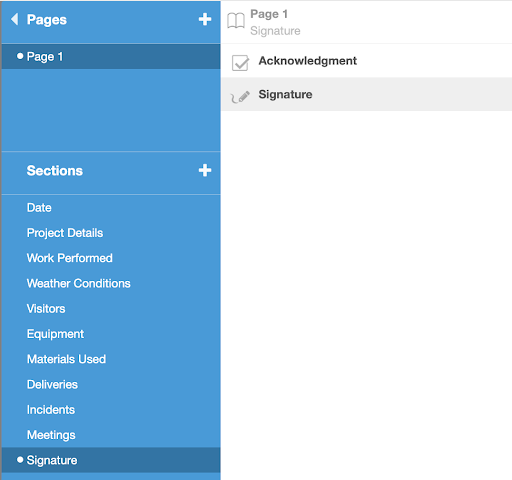
Task: Select the highlighted Signature section
Action: [111, 460]
